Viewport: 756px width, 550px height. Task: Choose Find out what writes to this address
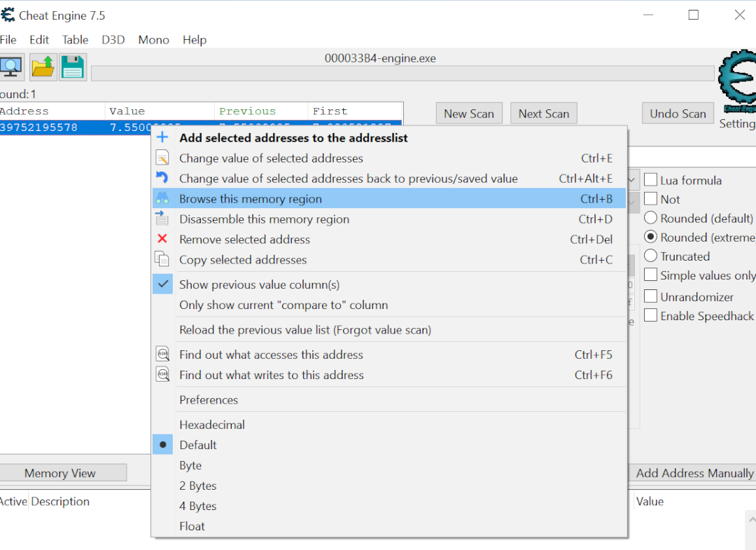(x=389, y=374)
